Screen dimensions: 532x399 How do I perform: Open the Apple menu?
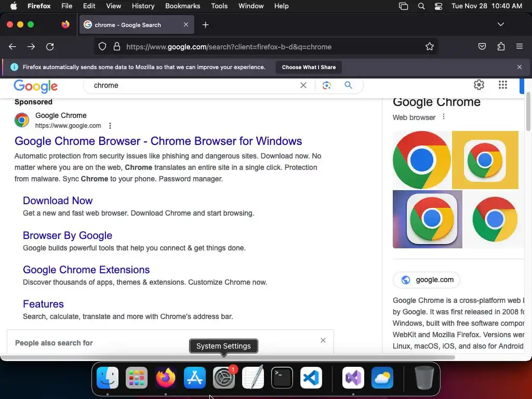point(14,6)
